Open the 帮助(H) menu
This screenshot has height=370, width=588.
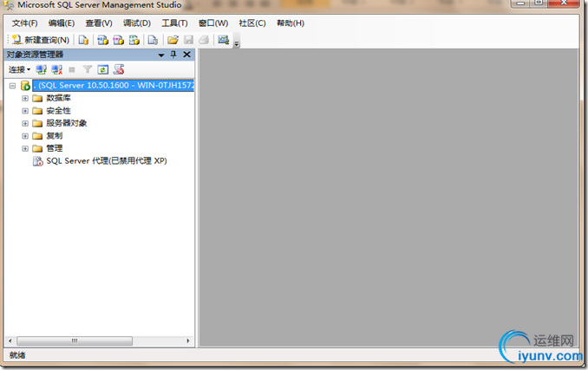tap(291, 23)
